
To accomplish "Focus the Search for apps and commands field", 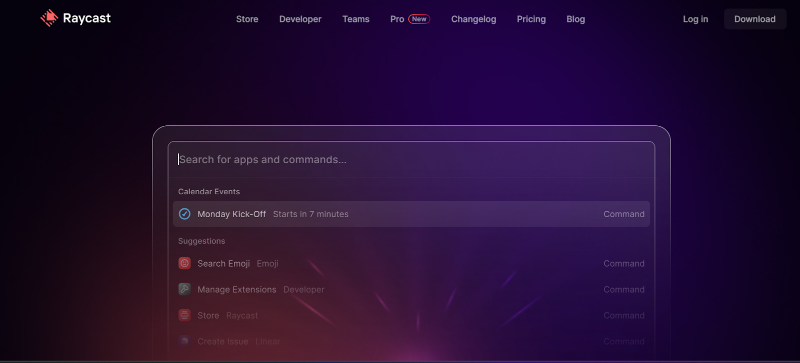I will point(411,159).
